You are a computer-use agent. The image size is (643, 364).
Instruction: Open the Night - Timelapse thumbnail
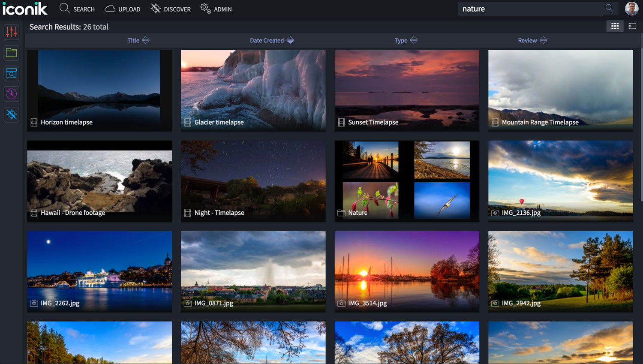click(253, 181)
